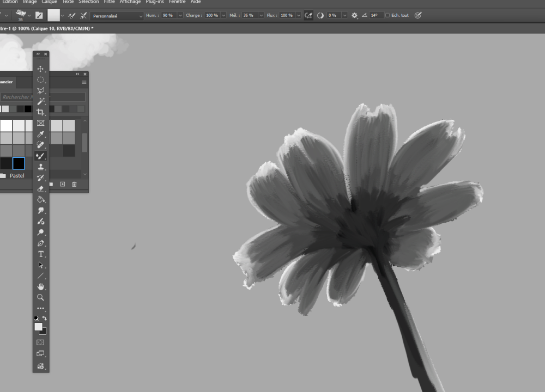The image size is (545, 392).
Task: Toggle Quick Mask mode
Action: 41,342
